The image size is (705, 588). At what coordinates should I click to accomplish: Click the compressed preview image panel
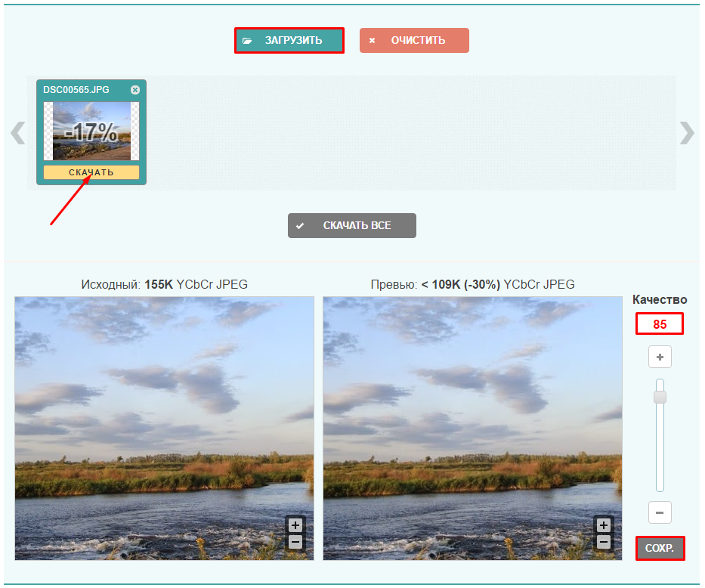click(x=472, y=428)
